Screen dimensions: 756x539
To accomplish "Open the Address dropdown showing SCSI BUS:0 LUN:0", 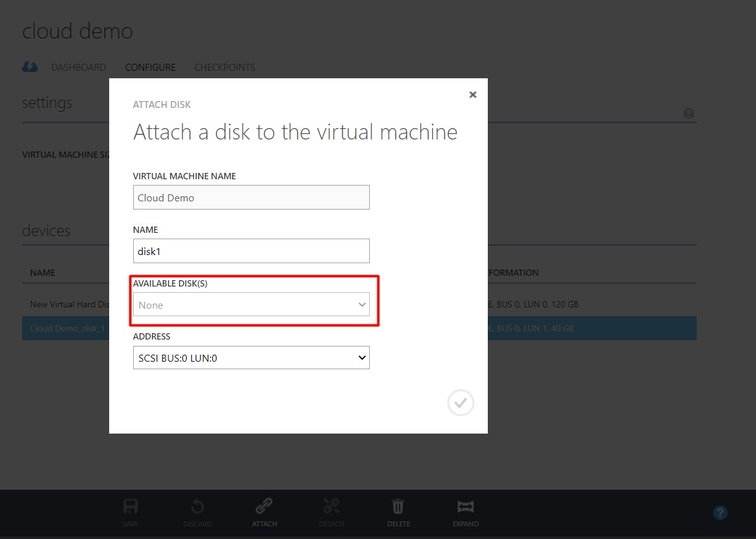I will [251, 357].
